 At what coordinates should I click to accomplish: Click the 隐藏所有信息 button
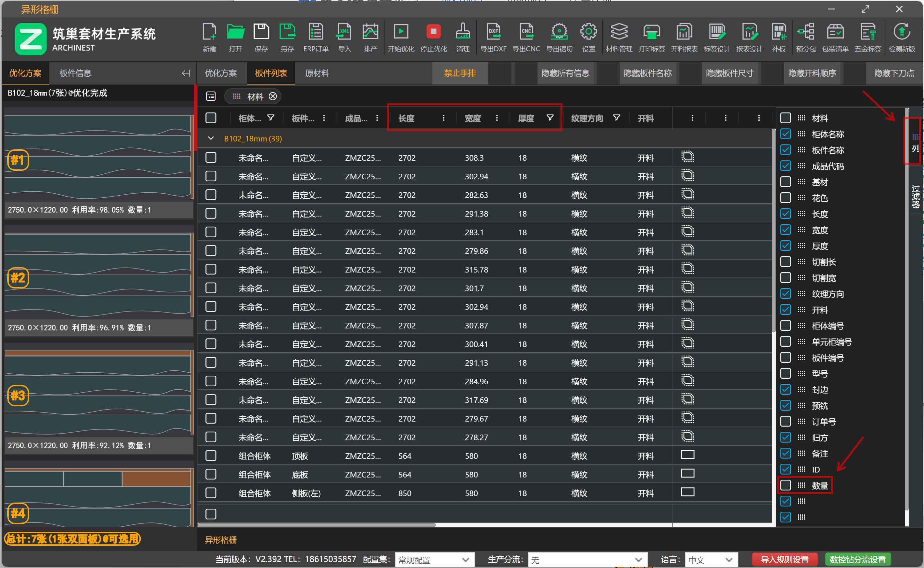click(565, 73)
